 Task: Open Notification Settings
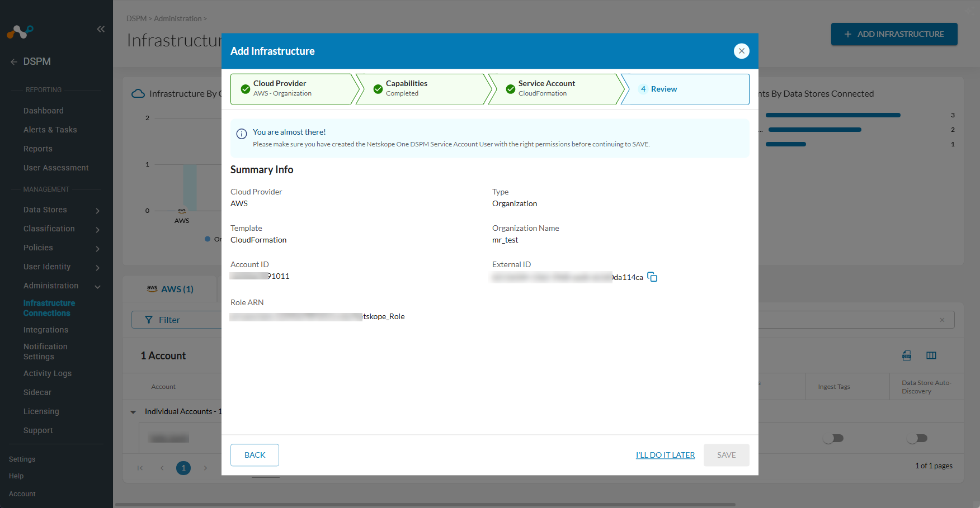(45, 352)
